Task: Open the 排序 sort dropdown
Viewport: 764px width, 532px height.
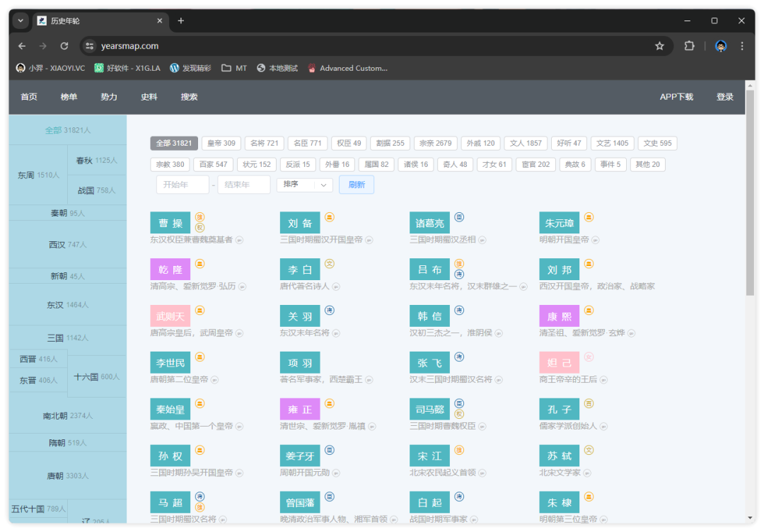Action: (304, 185)
